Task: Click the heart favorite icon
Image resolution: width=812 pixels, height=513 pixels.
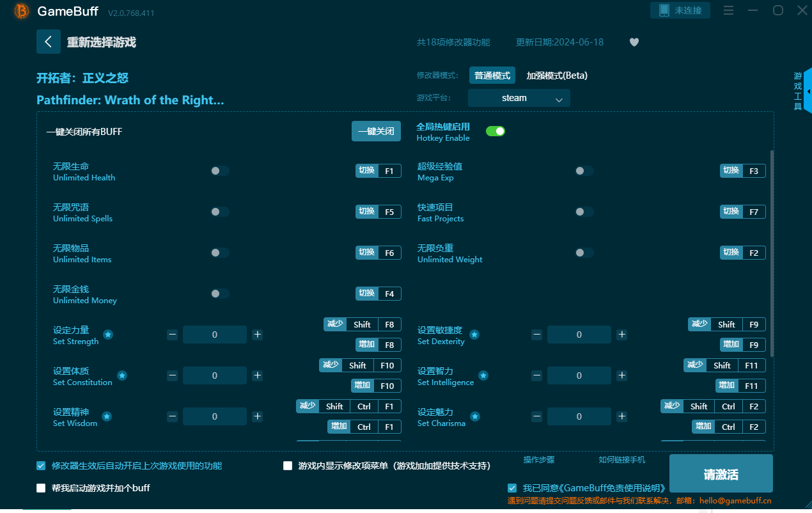Action: [634, 42]
